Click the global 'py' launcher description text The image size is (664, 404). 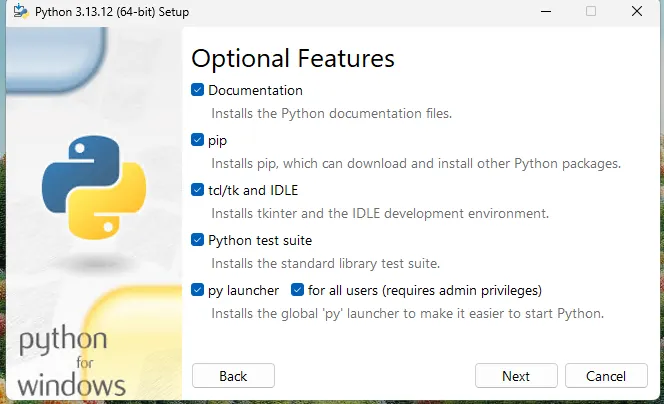pos(407,313)
